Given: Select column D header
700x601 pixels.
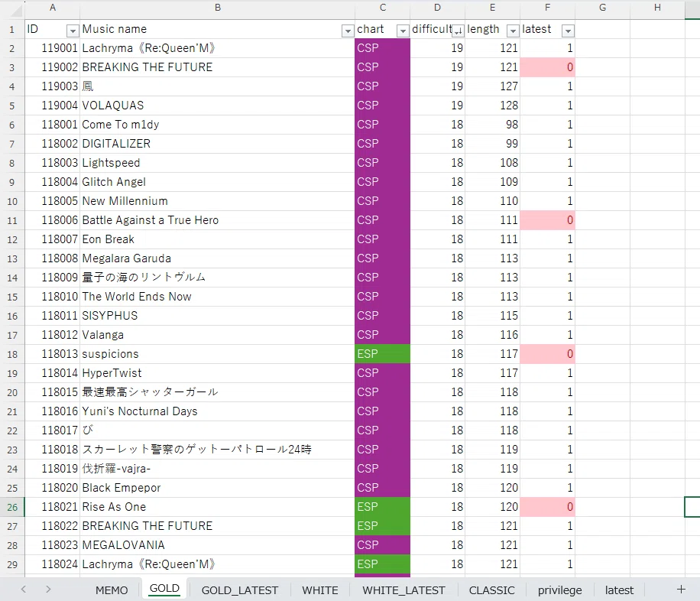Looking at the screenshot, I should click(437, 8).
